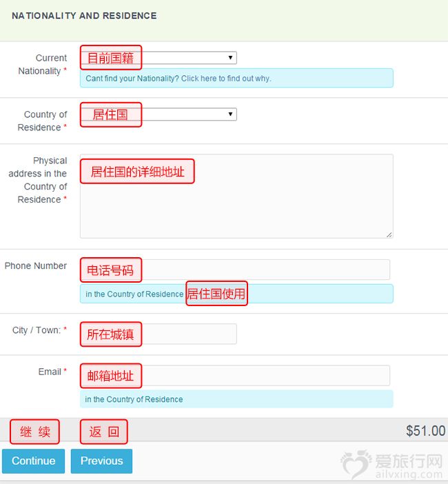Click the $51.00 price total
Viewport: 448px width, 484px height.
point(425,431)
